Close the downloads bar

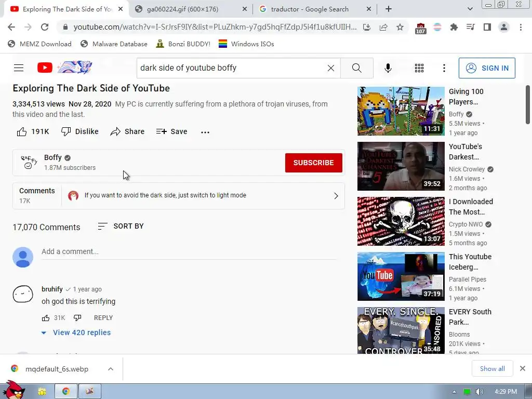[523, 368]
